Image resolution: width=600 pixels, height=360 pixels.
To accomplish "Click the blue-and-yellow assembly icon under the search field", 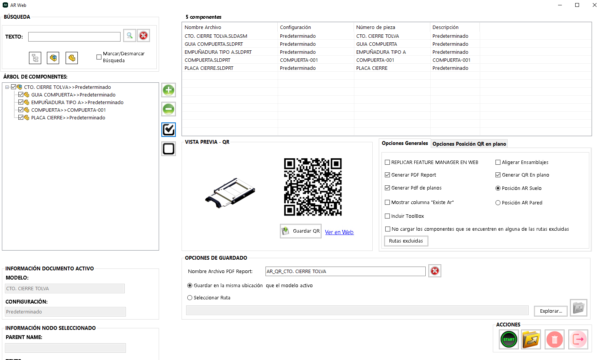I will pyautogui.click(x=53, y=58).
